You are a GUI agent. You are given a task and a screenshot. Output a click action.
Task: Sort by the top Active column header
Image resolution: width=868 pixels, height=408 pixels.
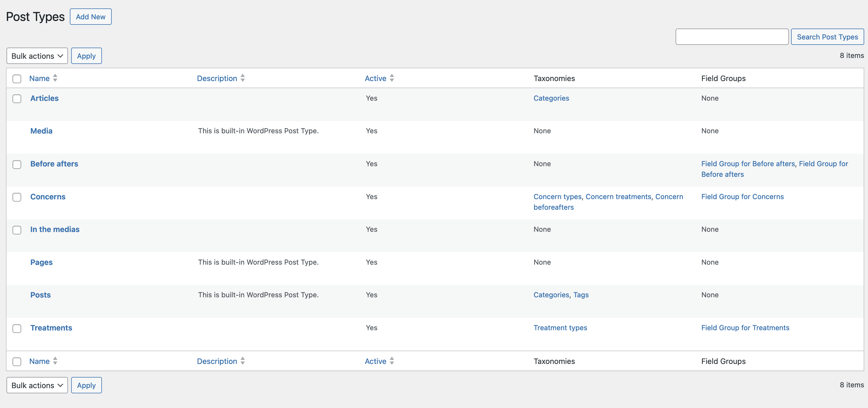pos(375,78)
